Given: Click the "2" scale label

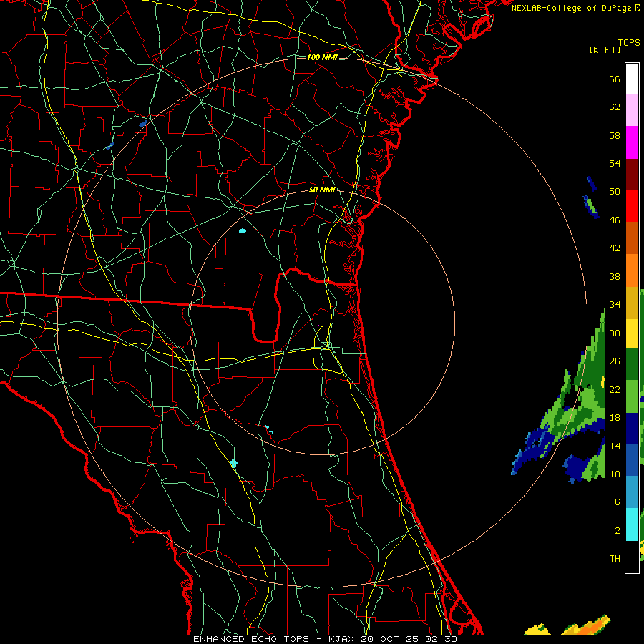Looking at the screenshot, I should (x=618, y=531).
